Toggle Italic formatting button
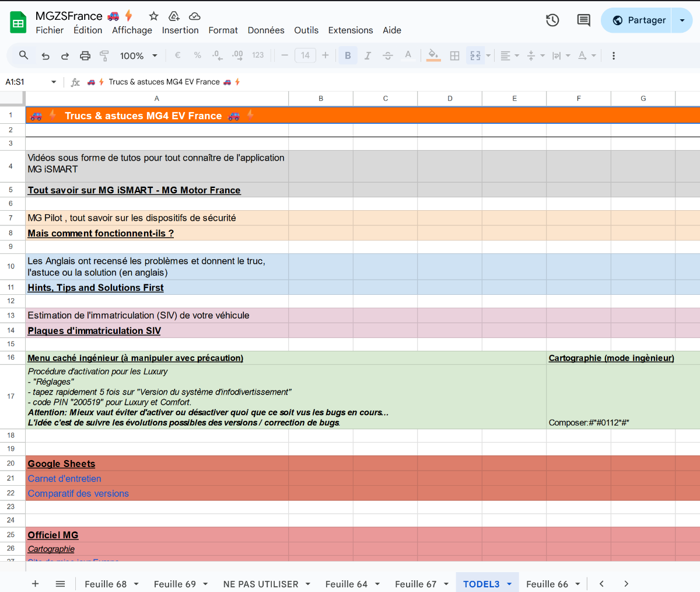Viewport: 700px width, 592px height. coord(367,56)
